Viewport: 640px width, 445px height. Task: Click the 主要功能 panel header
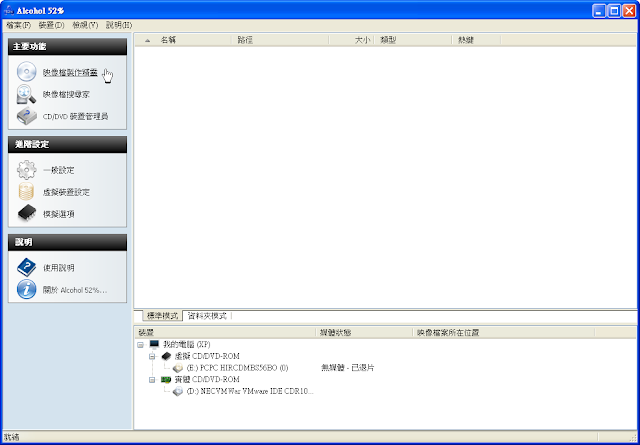pos(67,47)
